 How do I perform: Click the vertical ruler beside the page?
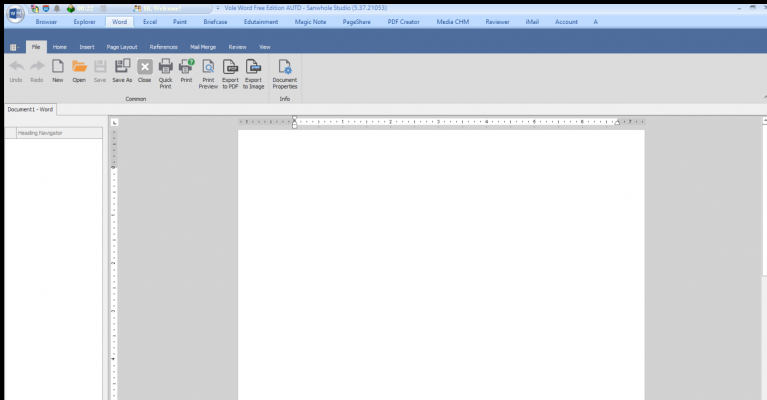[114, 264]
